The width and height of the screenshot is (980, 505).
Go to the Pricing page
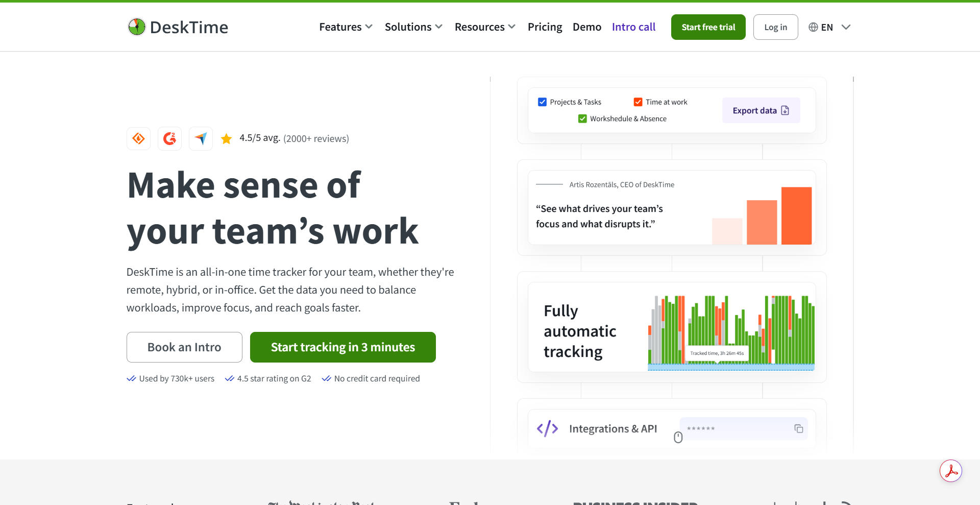tap(545, 27)
